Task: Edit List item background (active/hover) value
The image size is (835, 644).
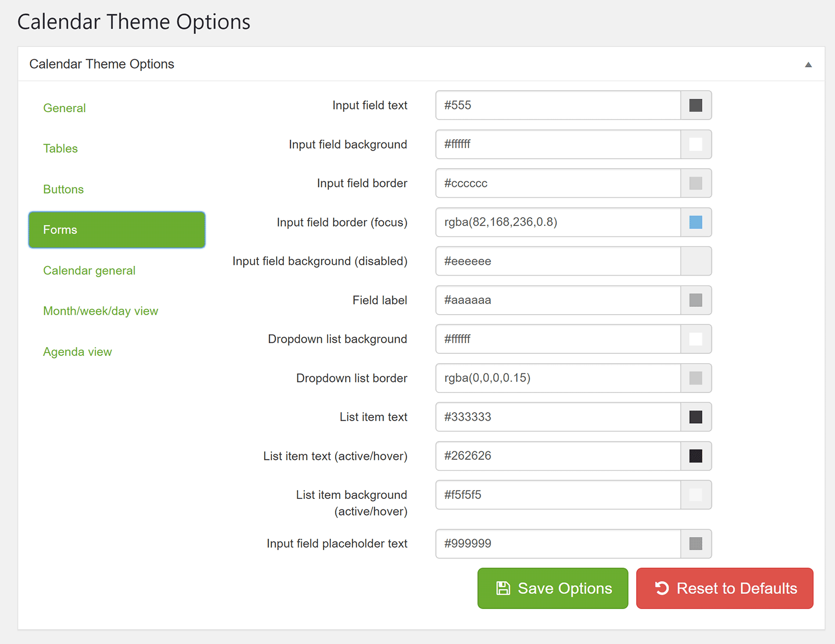Action: tap(558, 495)
